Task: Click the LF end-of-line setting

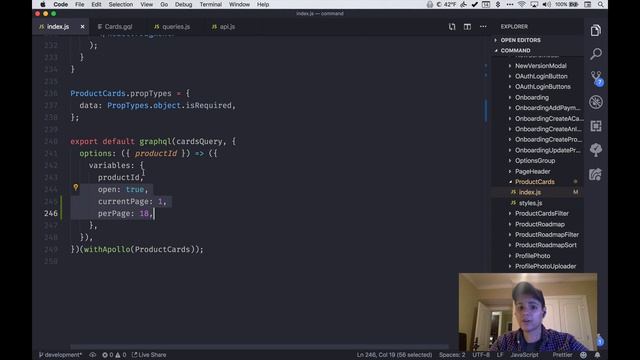Action: (500, 355)
